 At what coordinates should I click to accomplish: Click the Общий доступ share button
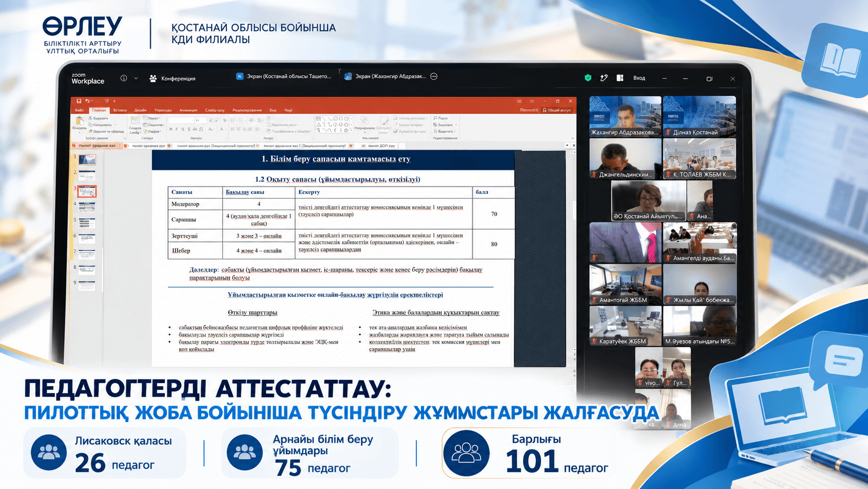coord(557,110)
